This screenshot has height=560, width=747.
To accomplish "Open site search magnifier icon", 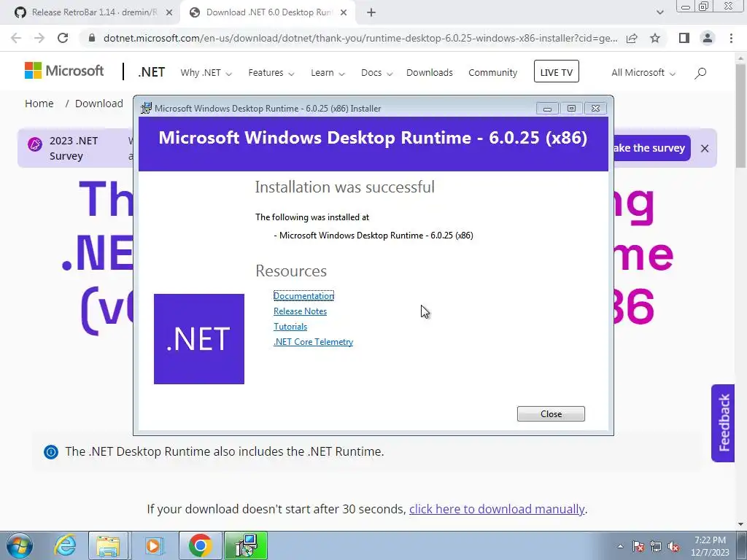I will (x=700, y=73).
